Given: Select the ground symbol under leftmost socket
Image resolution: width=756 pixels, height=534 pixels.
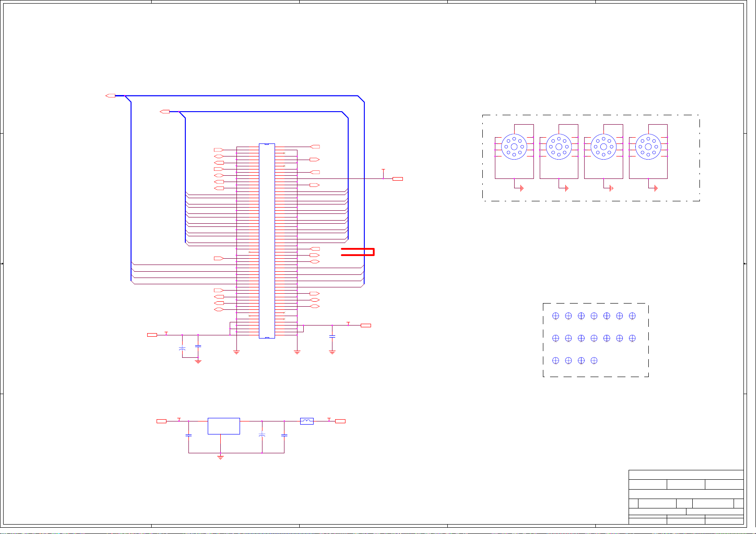Looking at the screenshot, I should [522, 188].
